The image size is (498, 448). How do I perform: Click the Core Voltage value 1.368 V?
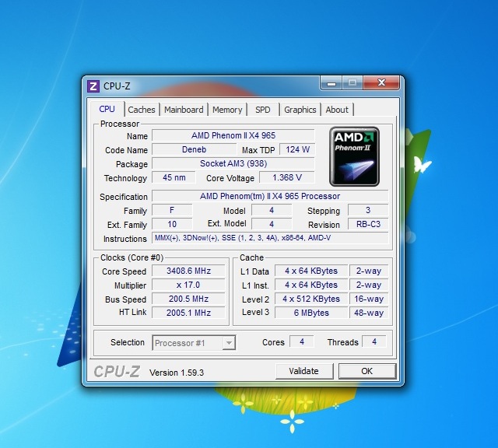coord(287,177)
